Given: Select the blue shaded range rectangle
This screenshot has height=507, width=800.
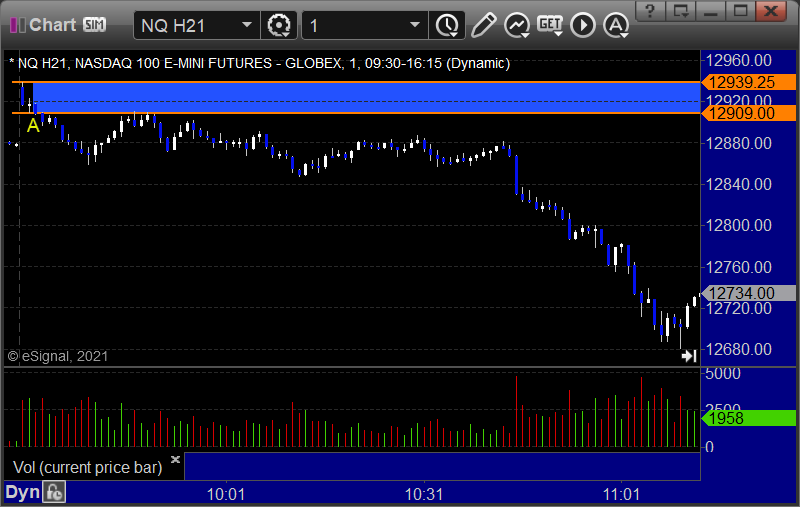Looking at the screenshot, I should coord(366,97).
